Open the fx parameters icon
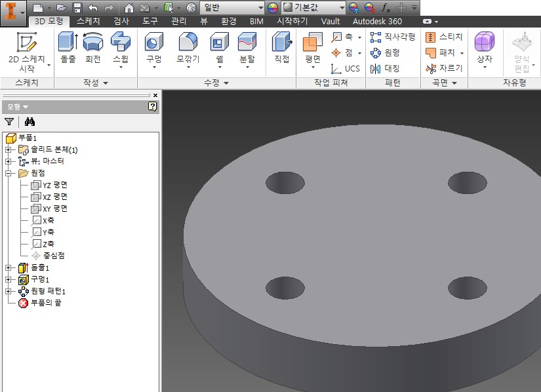This screenshot has width=541, height=392. 386,8
